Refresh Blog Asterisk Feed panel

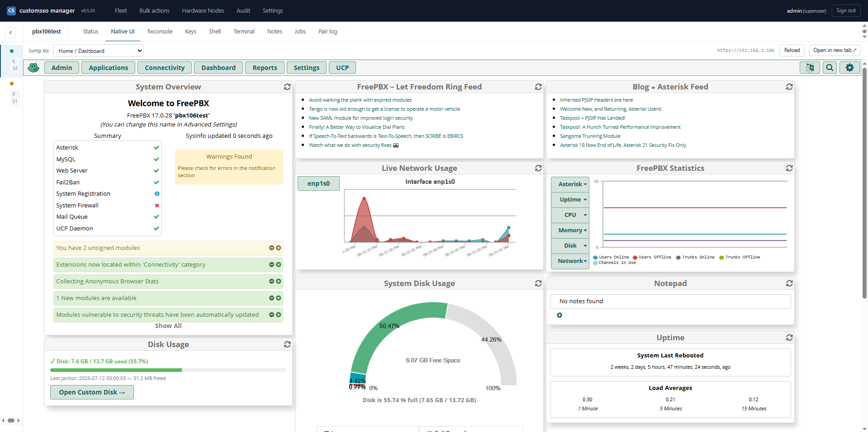(789, 87)
